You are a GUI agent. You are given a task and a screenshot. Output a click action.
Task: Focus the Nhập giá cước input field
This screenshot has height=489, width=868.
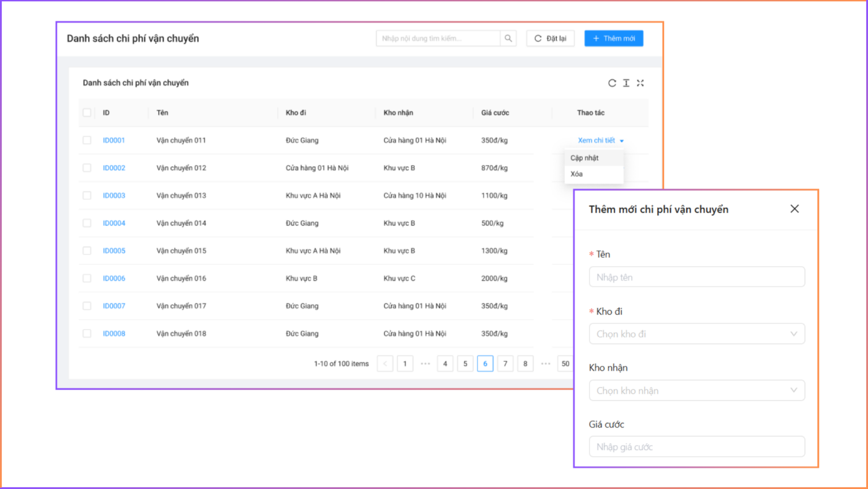tap(697, 447)
